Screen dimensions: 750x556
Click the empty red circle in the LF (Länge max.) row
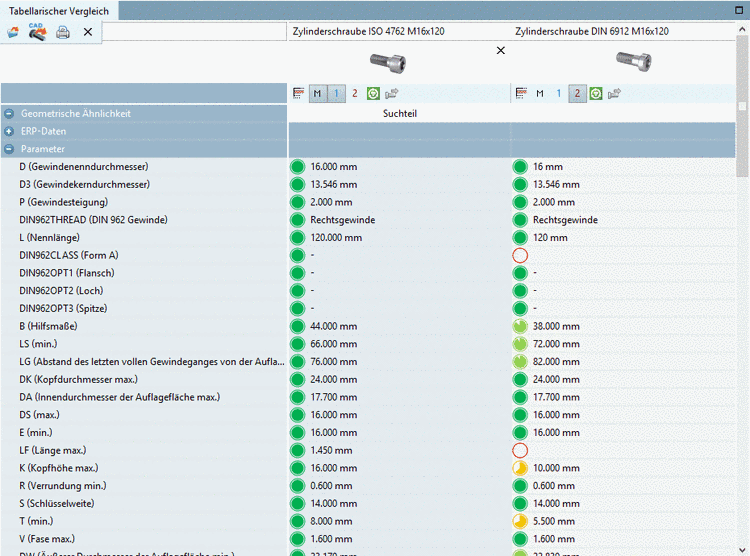coord(520,450)
